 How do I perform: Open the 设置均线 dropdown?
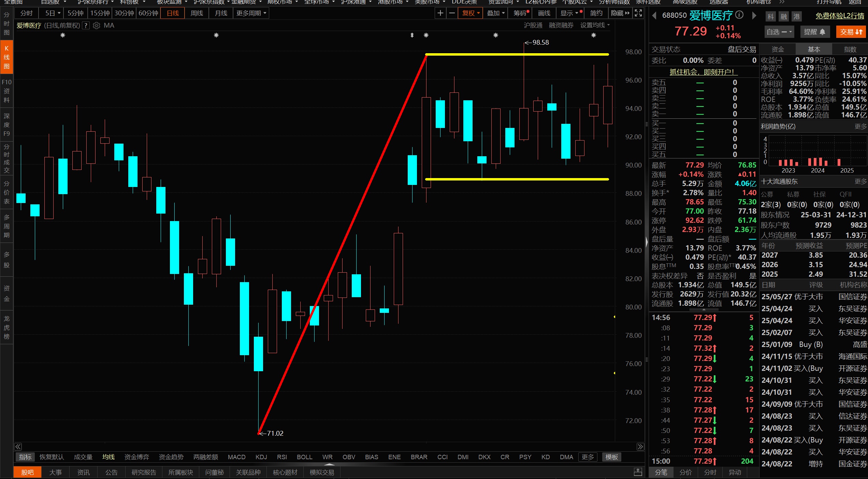595,25
